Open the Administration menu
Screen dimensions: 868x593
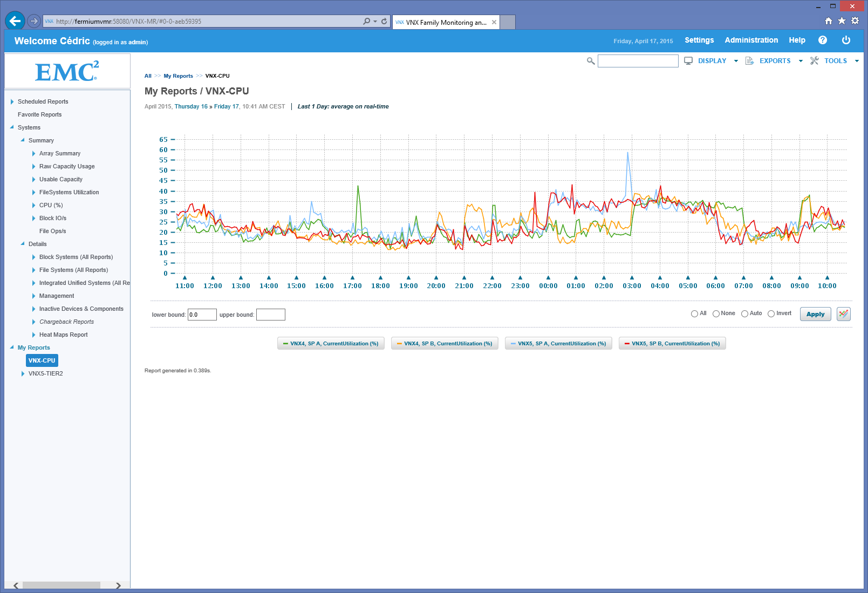tap(751, 40)
